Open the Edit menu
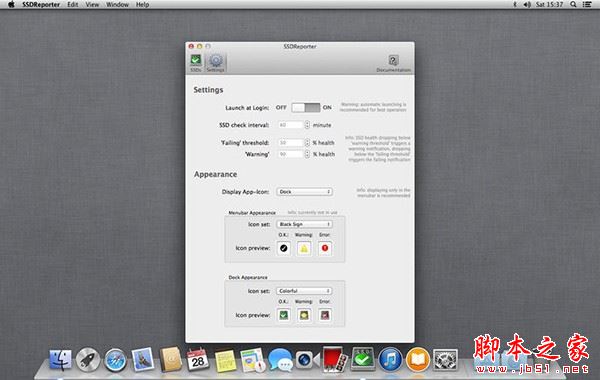Screen dimensions: 600x380 [x=72, y=5]
